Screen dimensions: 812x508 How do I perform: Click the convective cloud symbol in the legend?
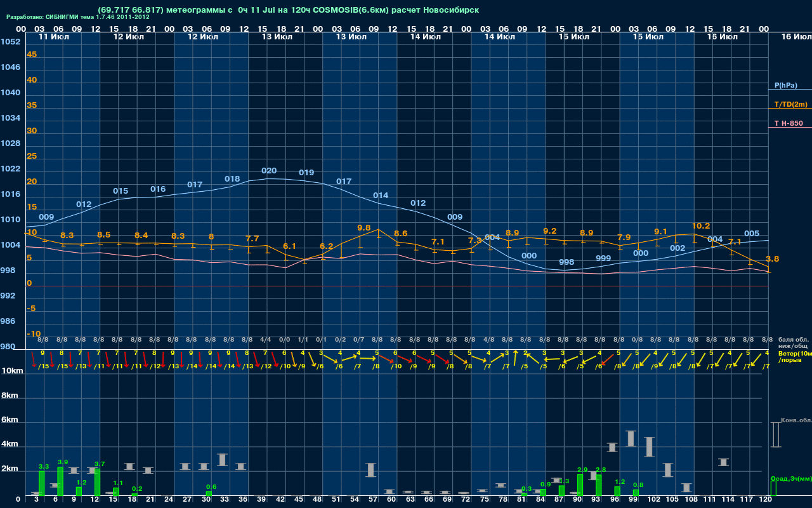coord(776,435)
